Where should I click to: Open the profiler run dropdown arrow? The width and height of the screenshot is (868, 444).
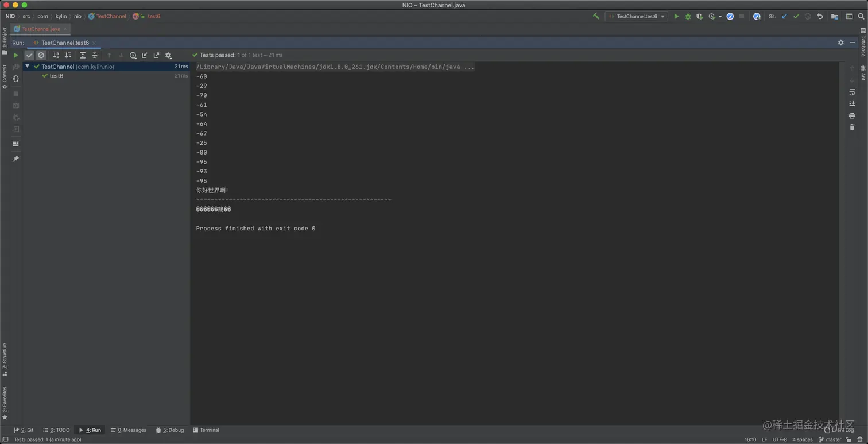point(720,17)
